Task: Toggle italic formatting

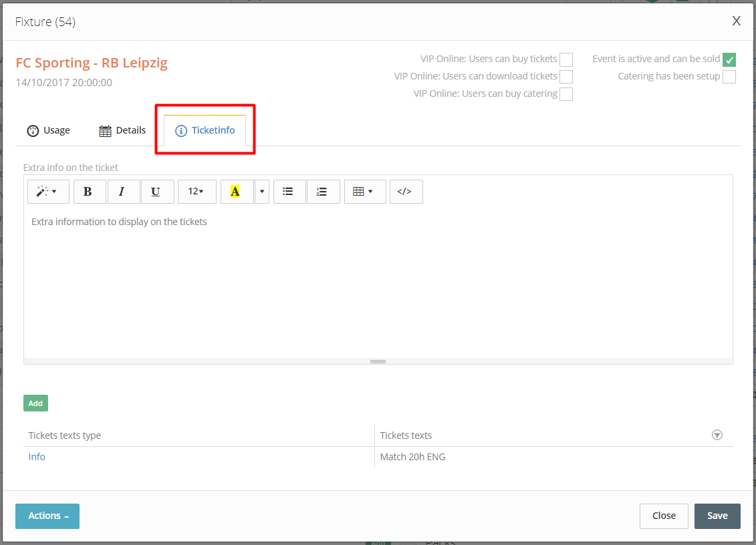Action: click(x=124, y=192)
